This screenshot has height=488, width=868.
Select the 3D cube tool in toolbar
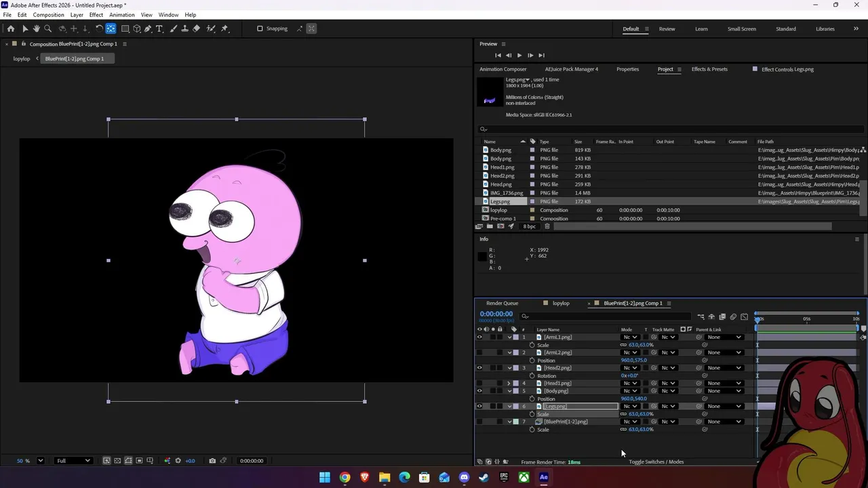(x=137, y=28)
